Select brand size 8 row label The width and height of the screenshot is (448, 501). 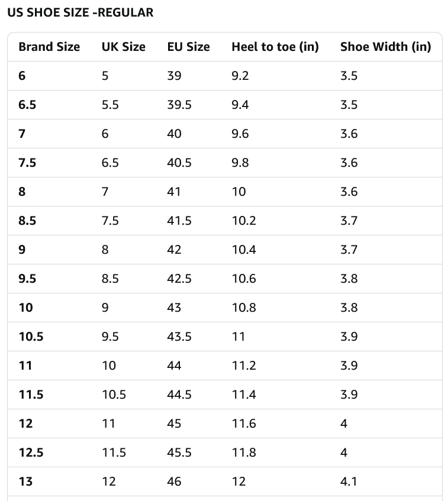coord(22,192)
